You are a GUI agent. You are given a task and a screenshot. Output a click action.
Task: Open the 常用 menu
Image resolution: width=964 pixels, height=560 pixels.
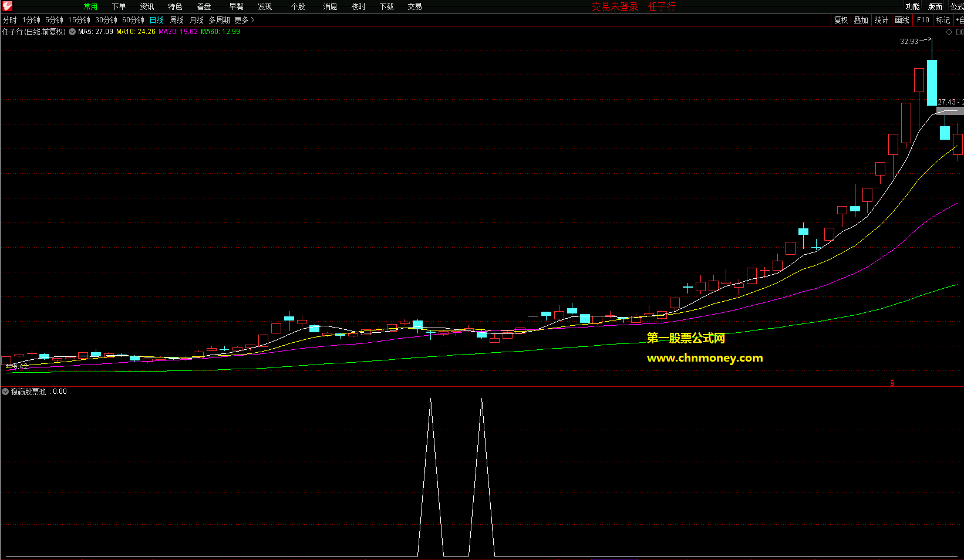(x=90, y=6)
